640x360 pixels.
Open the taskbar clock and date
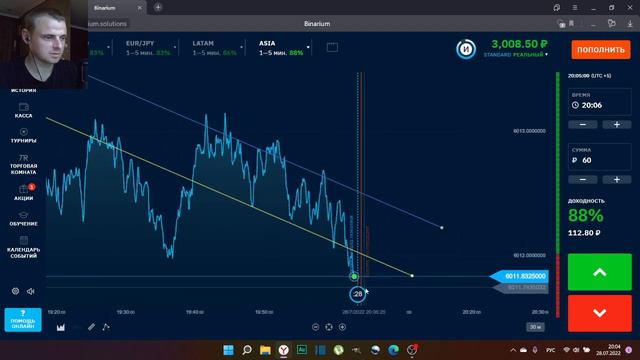608,350
